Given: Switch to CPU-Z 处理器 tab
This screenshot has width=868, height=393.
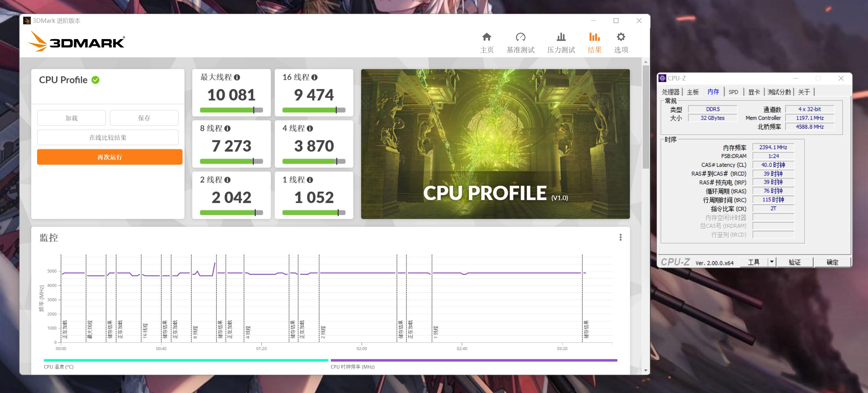Looking at the screenshot, I should (671, 92).
